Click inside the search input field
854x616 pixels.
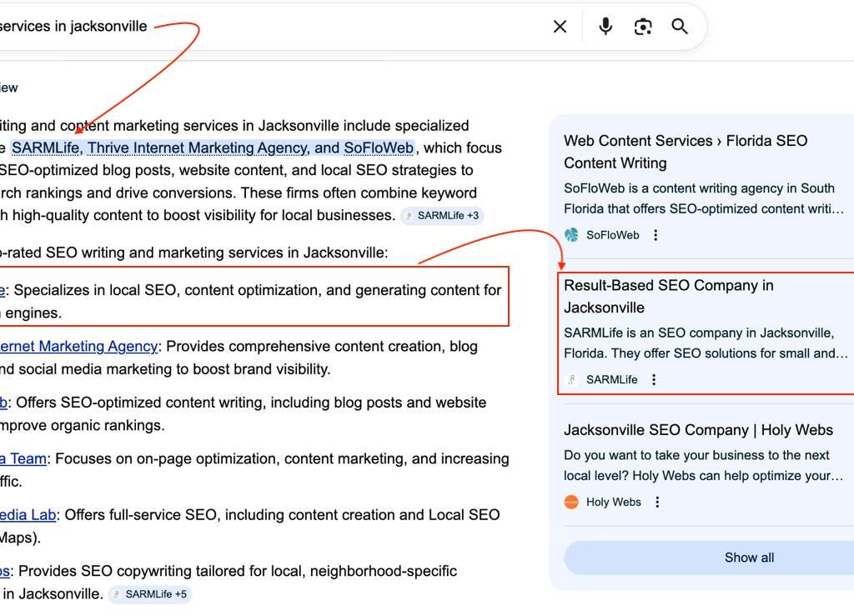[250, 26]
